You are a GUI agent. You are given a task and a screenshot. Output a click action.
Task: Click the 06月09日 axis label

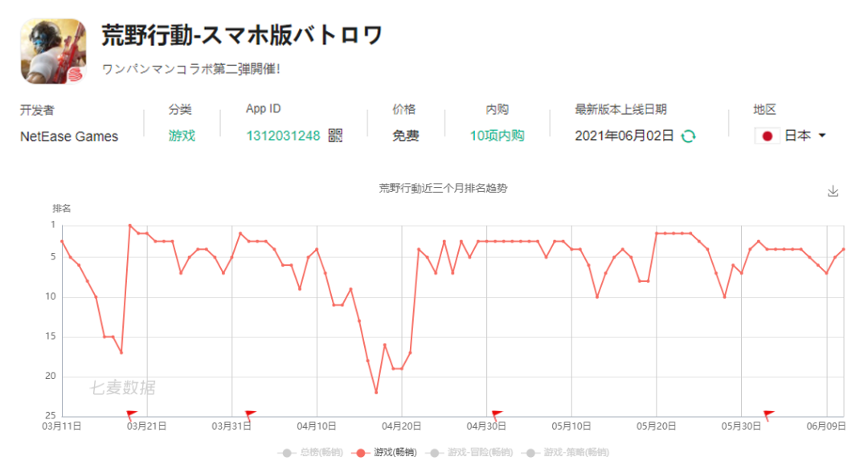point(826,426)
